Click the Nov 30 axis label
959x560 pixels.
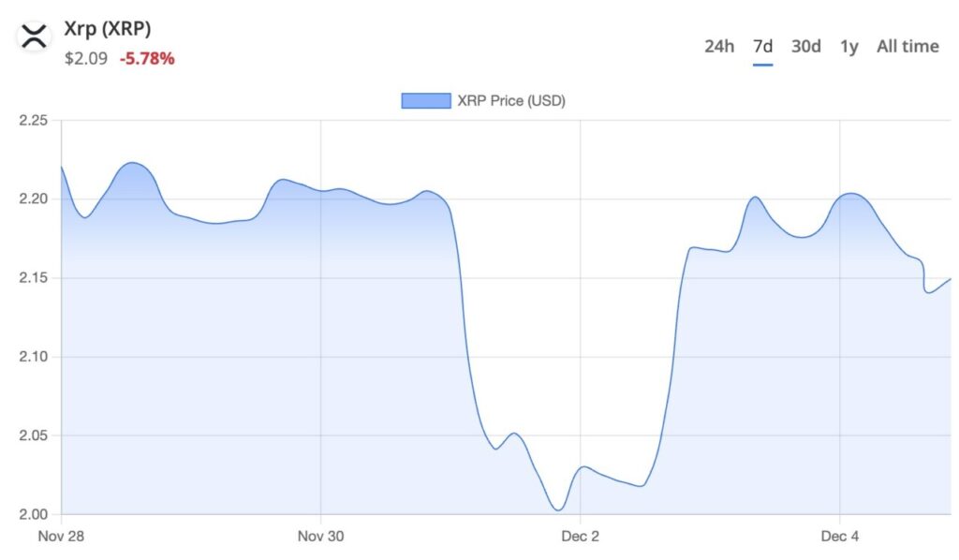[x=321, y=537]
